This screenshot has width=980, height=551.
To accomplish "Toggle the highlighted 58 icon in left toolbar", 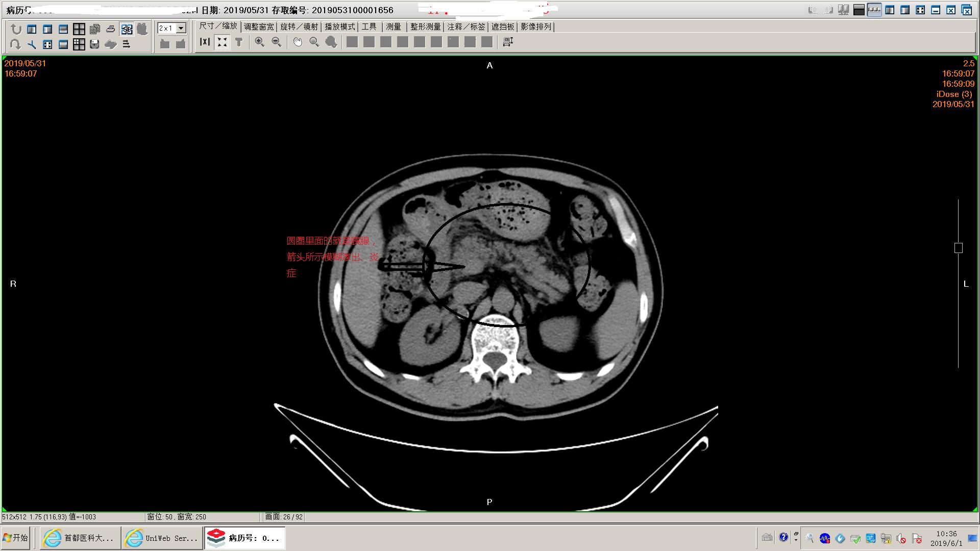I will point(127,29).
